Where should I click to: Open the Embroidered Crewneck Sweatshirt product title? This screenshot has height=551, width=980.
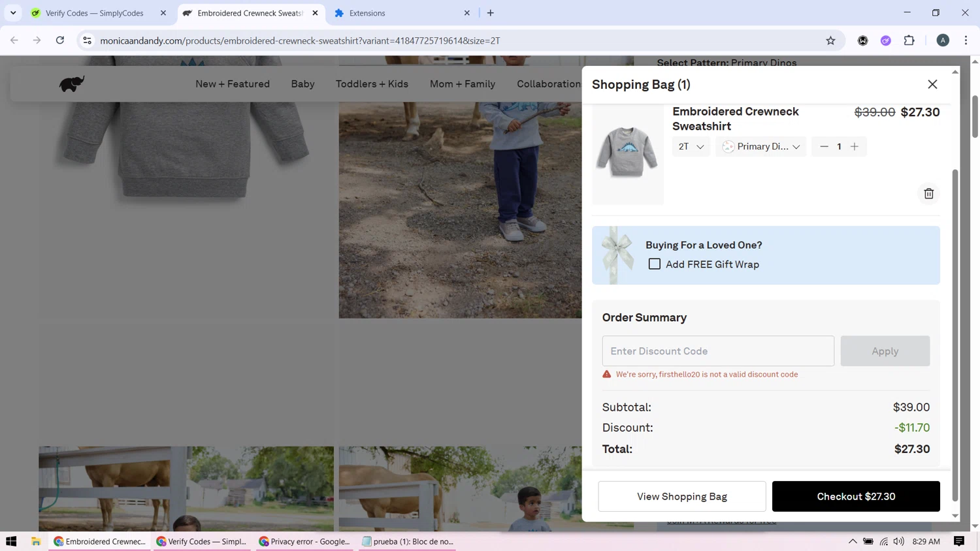[x=736, y=118]
